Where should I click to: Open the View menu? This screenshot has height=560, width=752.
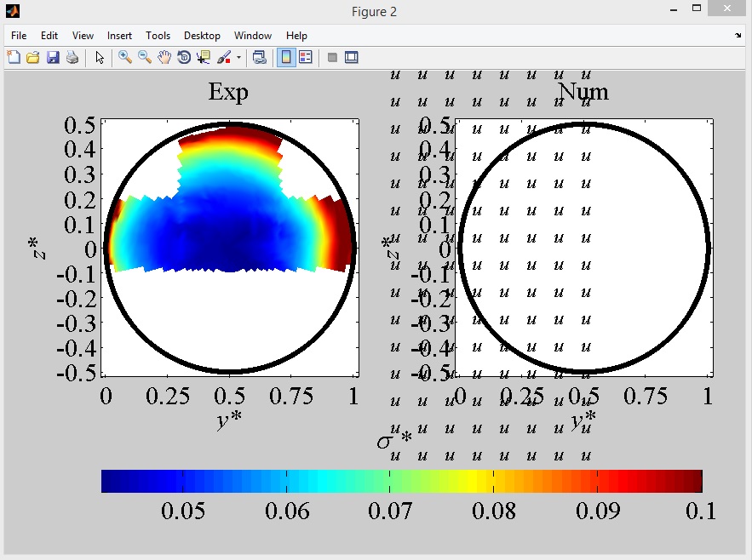[x=83, y=36]
